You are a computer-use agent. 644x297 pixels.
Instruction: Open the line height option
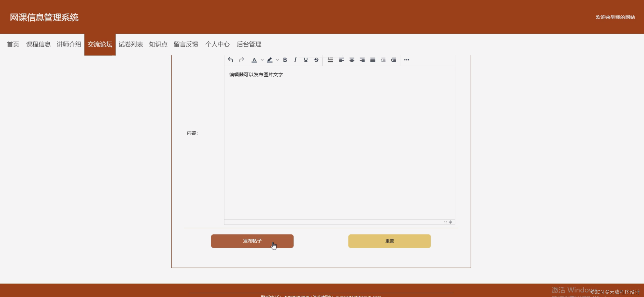(x=330, y=60)
